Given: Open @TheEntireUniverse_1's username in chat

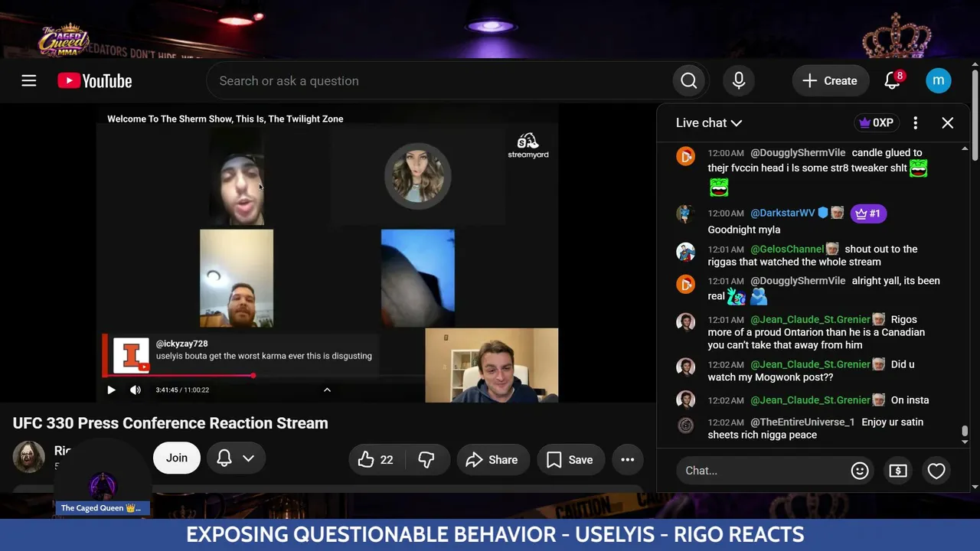Looking at the screenshot, I should 802,422.
